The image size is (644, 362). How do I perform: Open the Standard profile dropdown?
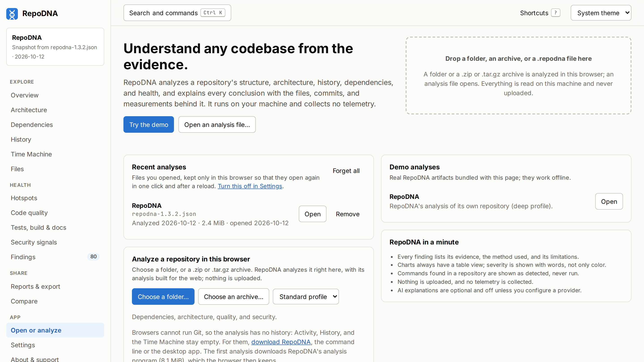pyautogui.click(x=306, y=297)
